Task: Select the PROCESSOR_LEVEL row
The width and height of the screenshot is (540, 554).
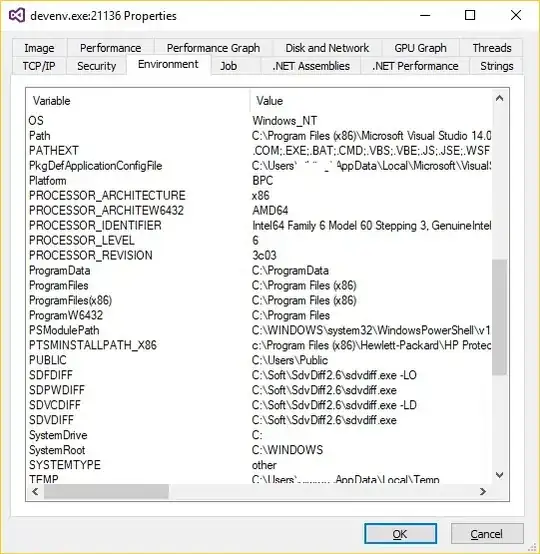Action: click(259, 240)
